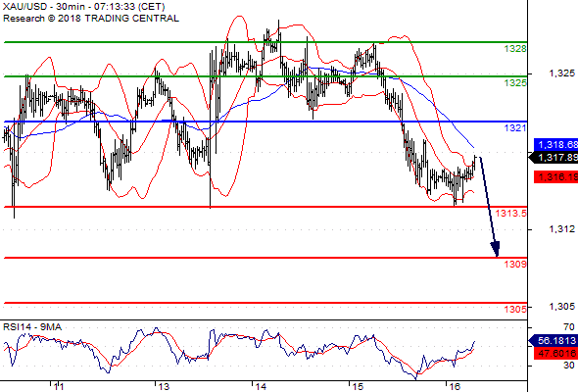Image resolution: width=578 pixels, height=392 pixels.
Task: Click the RSI 70 overbought level label
Action: [x=569, y=327]
